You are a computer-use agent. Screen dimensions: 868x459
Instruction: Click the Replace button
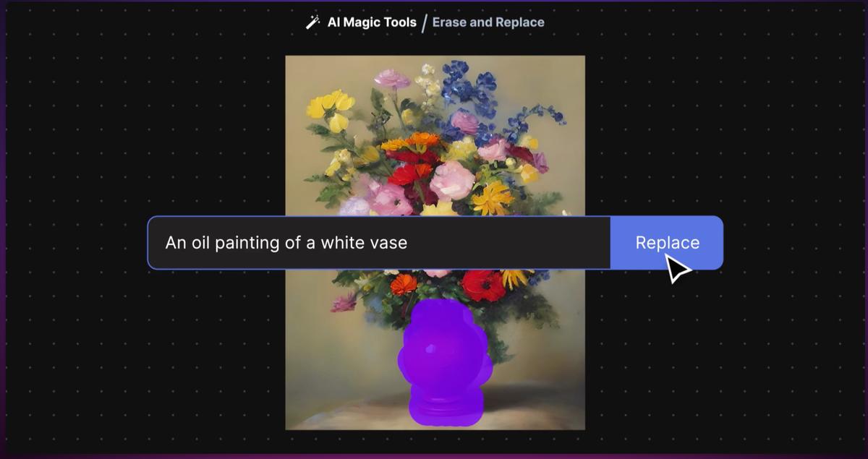point(666,243)
